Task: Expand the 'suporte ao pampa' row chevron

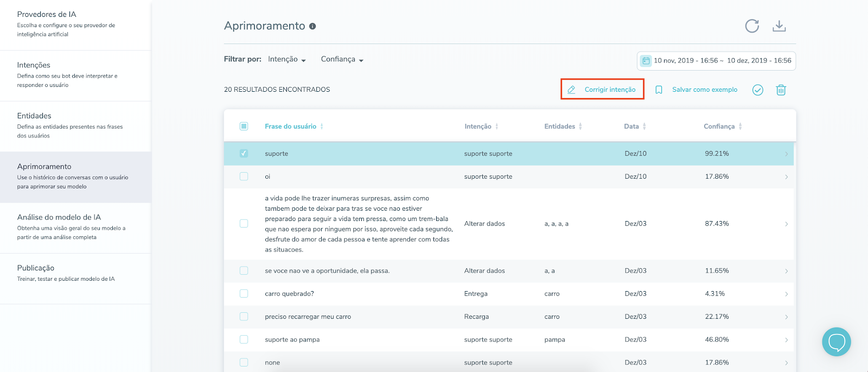Action: pos(786,340)
